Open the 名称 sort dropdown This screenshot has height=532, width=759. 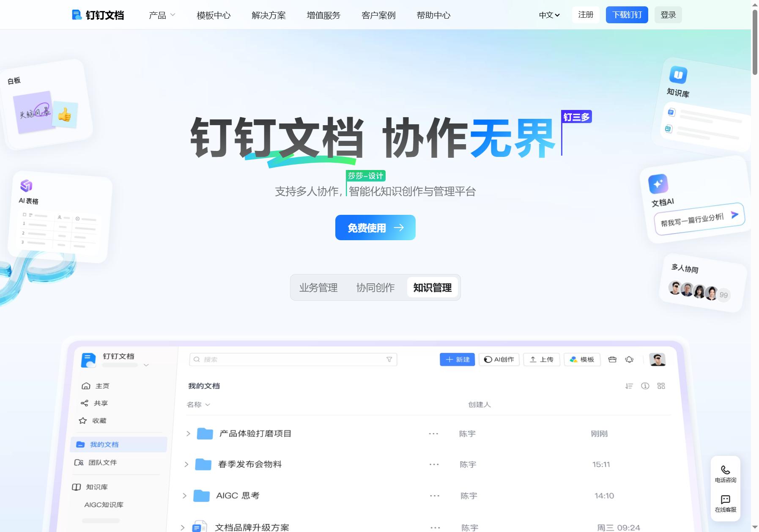198,405
